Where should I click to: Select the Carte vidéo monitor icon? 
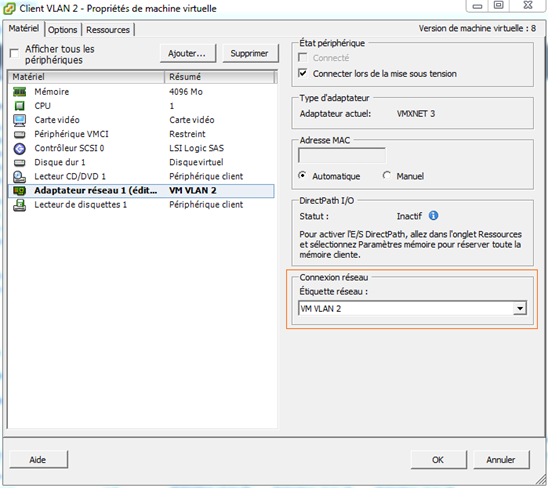point(20,120)
